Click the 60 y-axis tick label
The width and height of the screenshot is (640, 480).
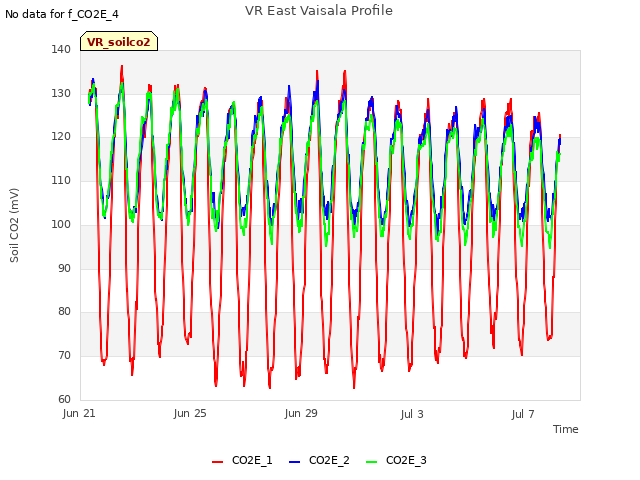tap(64, 399)
